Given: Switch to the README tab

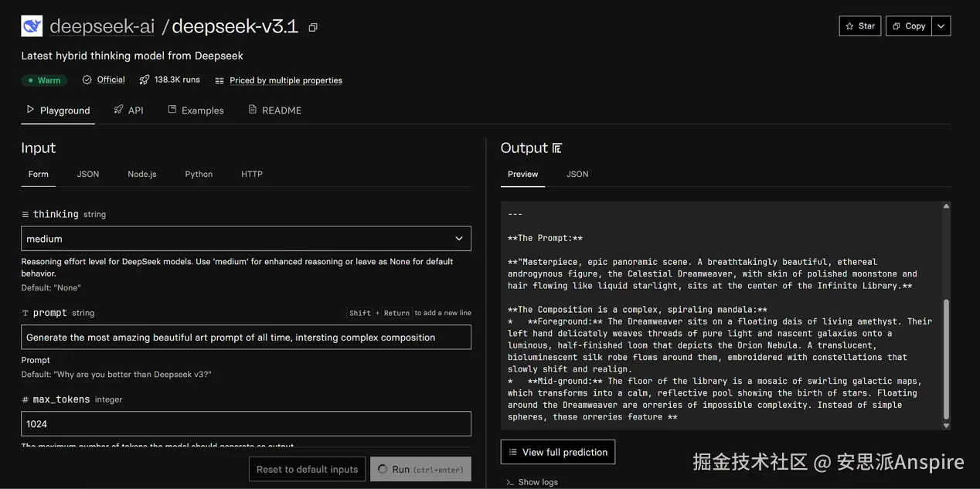Looking at the screenshot, I should (274, 110).
